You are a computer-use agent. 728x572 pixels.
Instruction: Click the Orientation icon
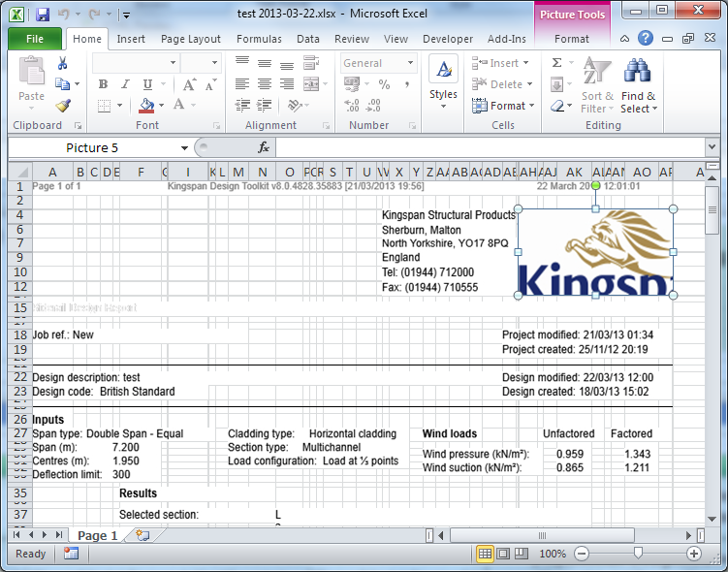295,106
